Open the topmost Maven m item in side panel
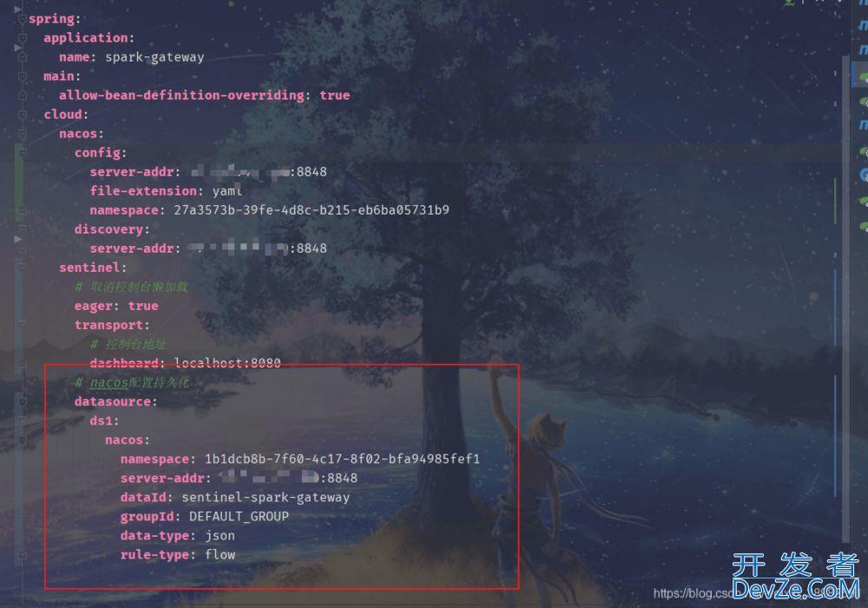Viewport: 868px width, 608px height. coord(864,24)
